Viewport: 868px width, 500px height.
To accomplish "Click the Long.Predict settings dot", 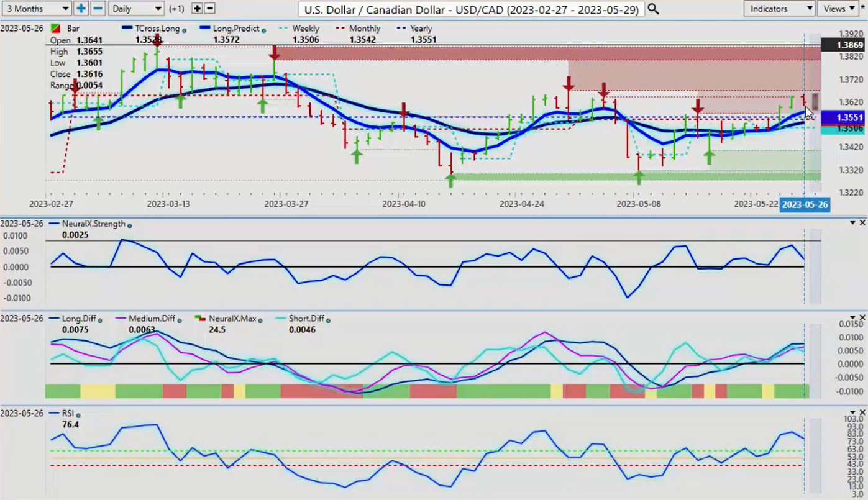I will tap(264, 30).
